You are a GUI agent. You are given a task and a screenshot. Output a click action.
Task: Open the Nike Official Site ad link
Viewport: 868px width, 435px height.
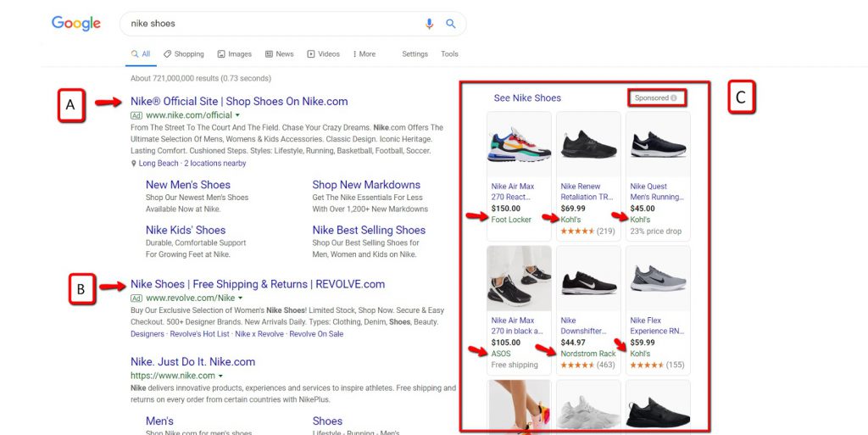pos(238,102)
